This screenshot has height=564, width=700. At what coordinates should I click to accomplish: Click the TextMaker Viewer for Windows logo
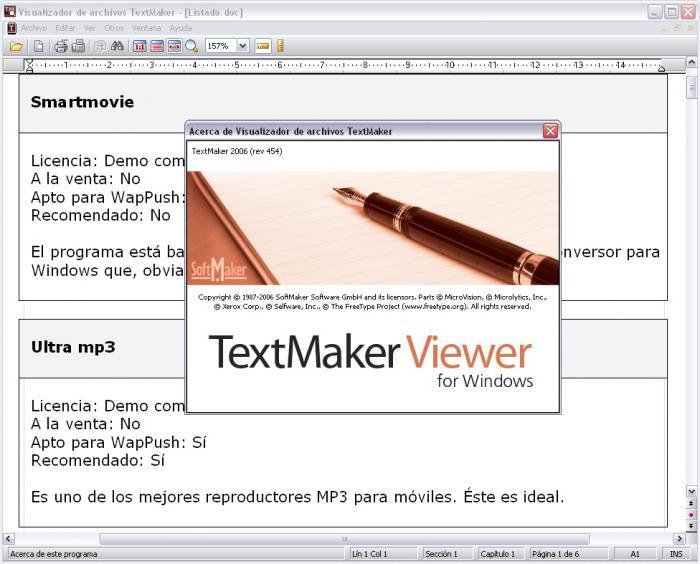[371, 361]
